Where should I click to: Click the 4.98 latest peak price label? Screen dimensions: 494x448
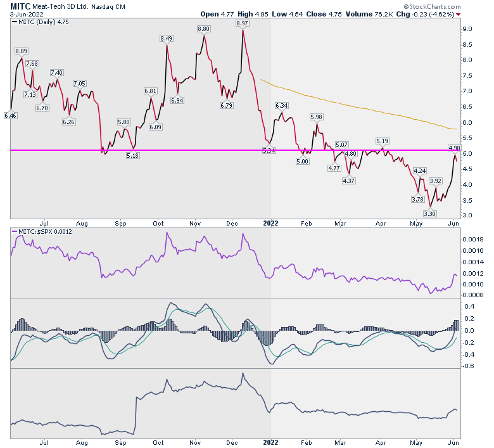[x=454, y=148]
